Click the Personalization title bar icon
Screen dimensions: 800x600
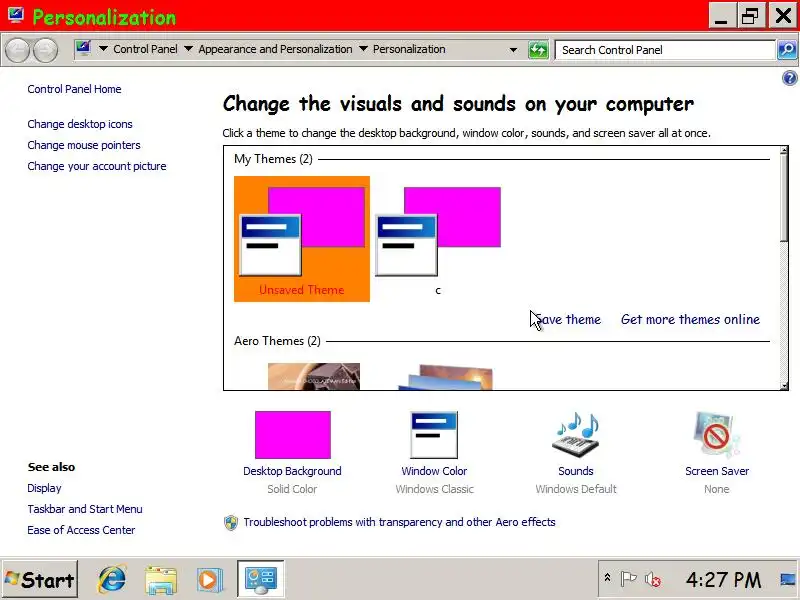(x=15, y=14)
